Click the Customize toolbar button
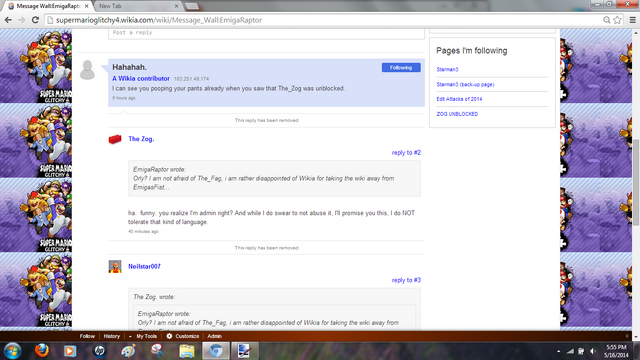640x360 pixels. pos(183,336)
